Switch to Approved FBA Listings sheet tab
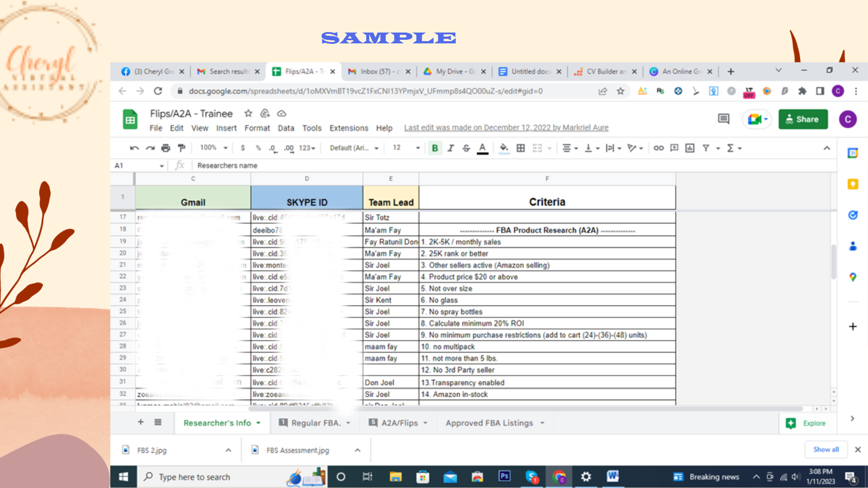This screenshot has height=488, width=868. [x=489, y=423]
